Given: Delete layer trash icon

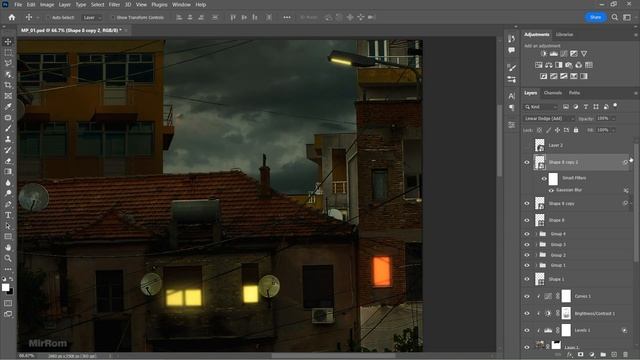Looking at the screenshot, I should [x=626, y=355].
